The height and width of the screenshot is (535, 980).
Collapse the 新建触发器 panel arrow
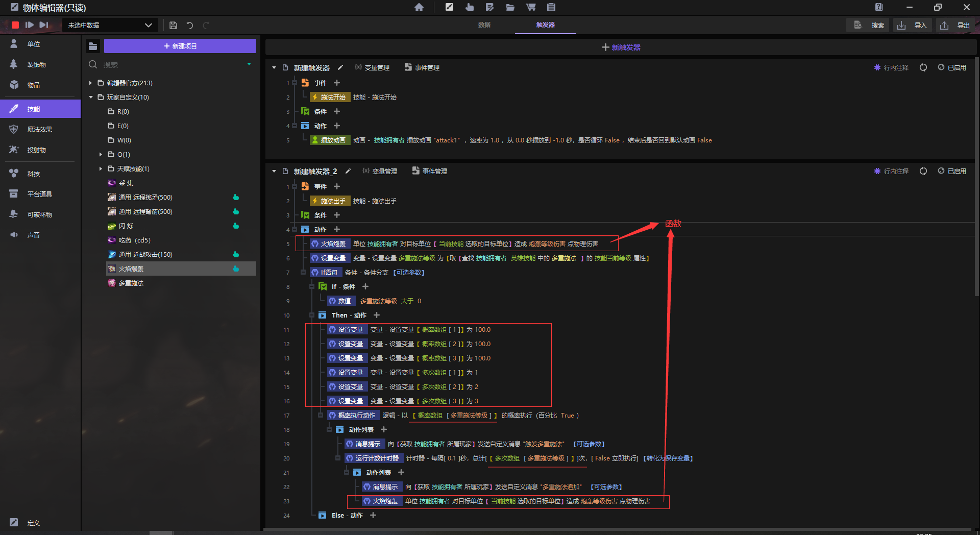click(x=274, y=67)
